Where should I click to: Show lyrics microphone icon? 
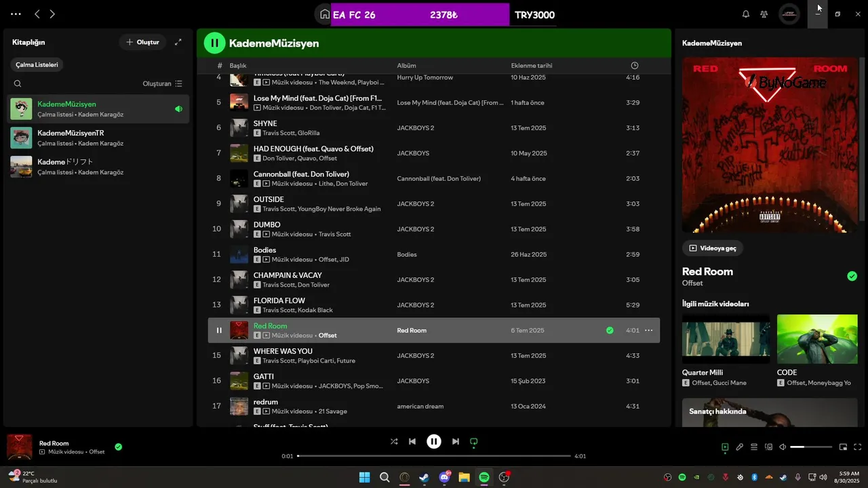click(x=740, y=447)
